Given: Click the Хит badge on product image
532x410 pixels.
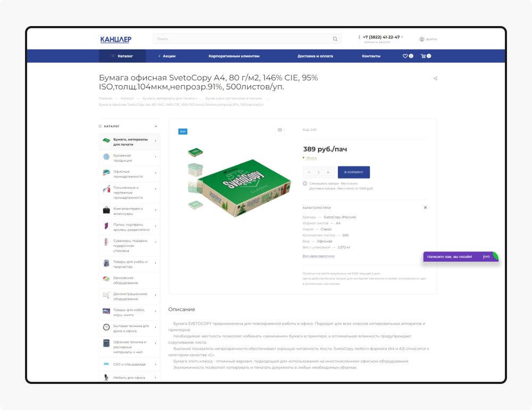Looking at the screenshot, I should [183, 131].
